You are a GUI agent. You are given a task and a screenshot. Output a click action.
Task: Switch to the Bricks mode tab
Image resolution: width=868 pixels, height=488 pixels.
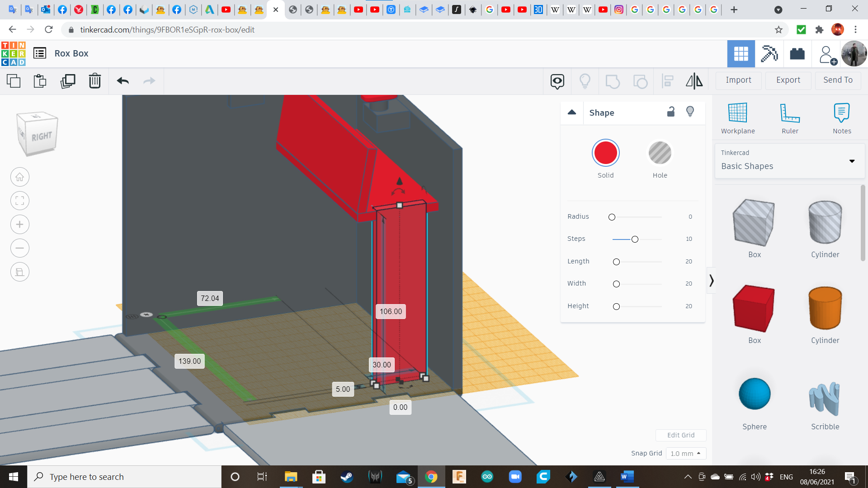[797, 54]
